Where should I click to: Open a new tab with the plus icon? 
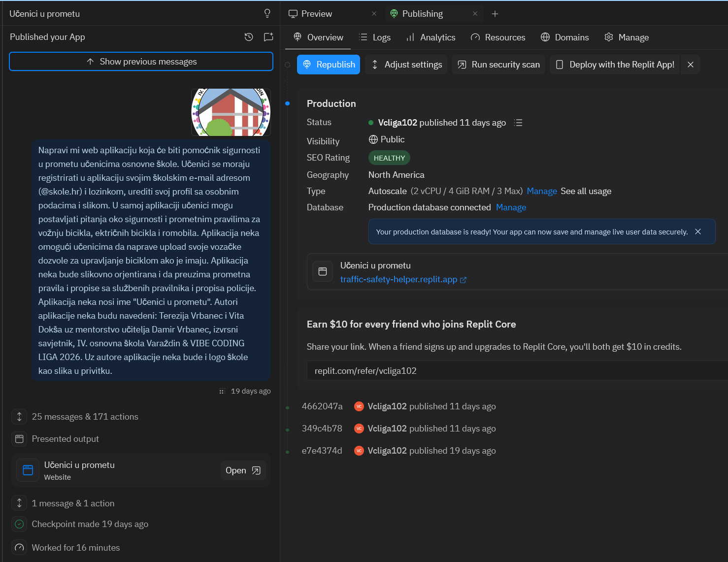pos(495,14)
